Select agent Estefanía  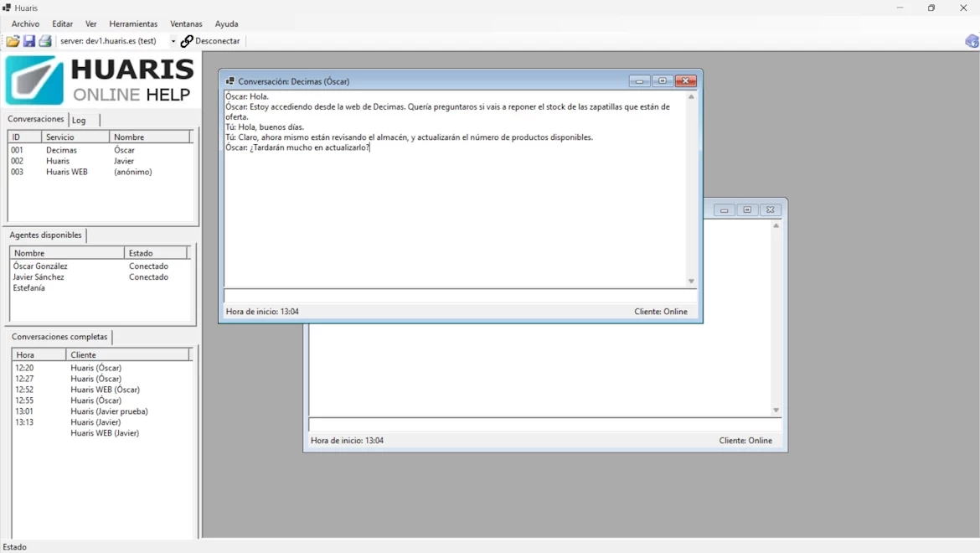pyautogui.click(x=100, y=288)
